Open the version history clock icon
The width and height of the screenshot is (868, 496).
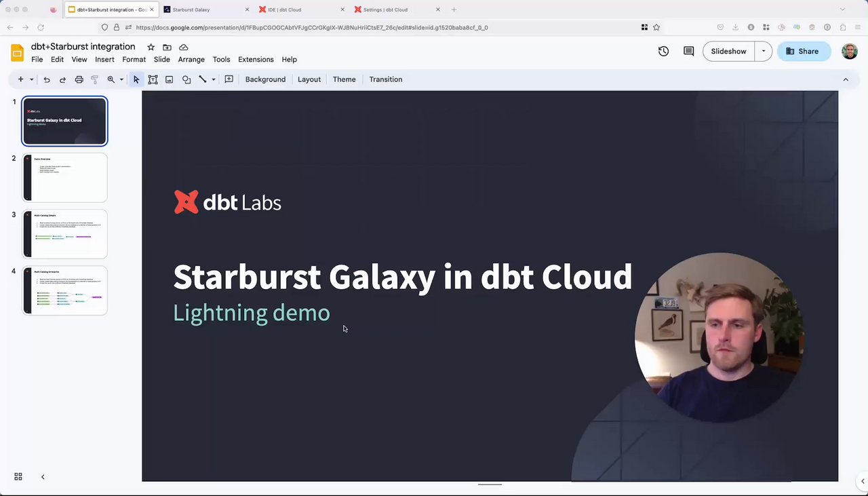[x=663, y=52]
